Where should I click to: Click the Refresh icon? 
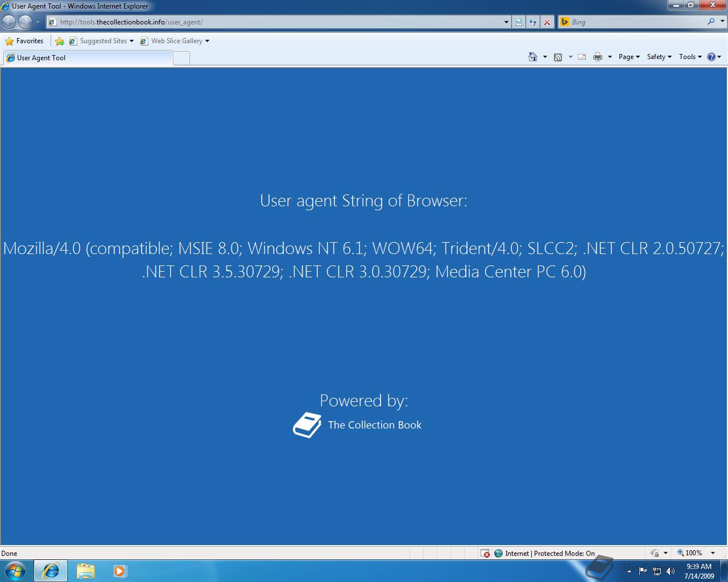[533, 22]
